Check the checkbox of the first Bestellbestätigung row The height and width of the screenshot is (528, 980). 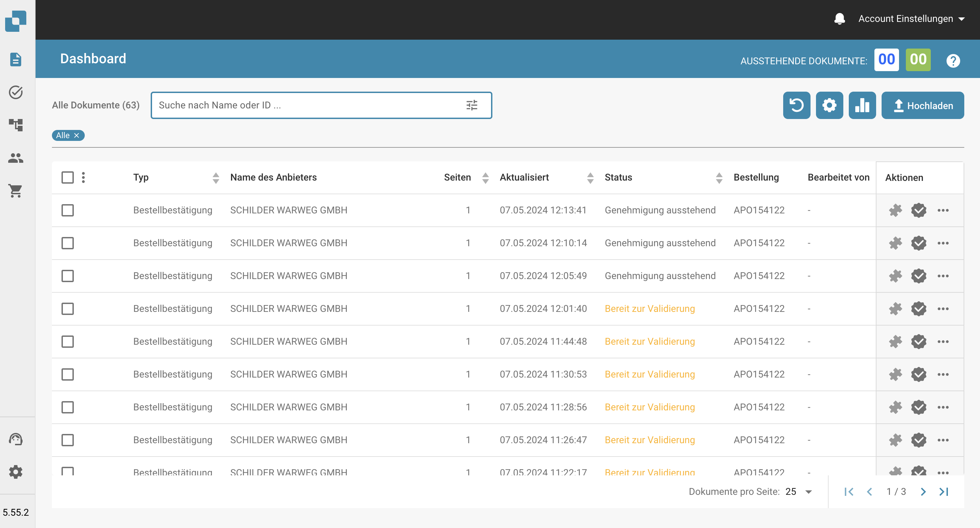[x=67, y=210]
